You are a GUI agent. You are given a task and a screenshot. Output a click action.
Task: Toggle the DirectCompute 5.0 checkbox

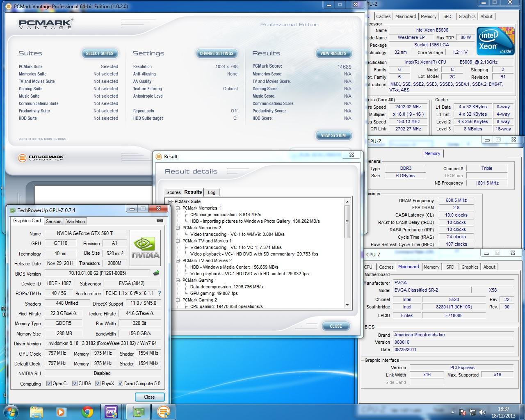point(120,383)
